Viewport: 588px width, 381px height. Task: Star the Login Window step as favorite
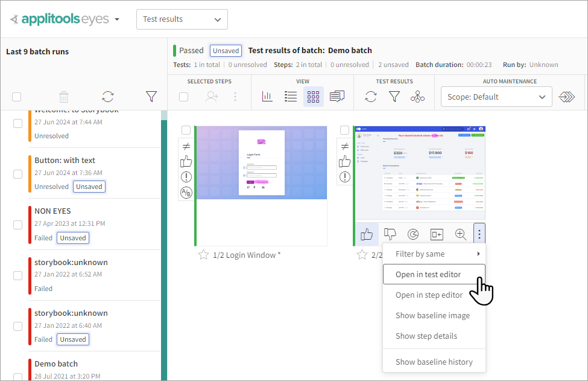click(x=204, y=255)
